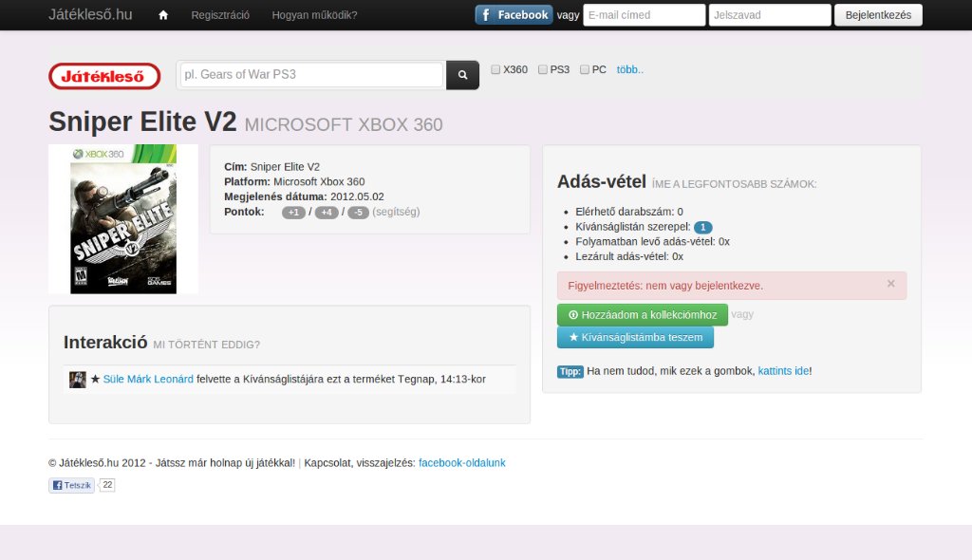This screenshot has width=972, height=560.
Task: Focus the game search input field
Action: tap(311, 75)
